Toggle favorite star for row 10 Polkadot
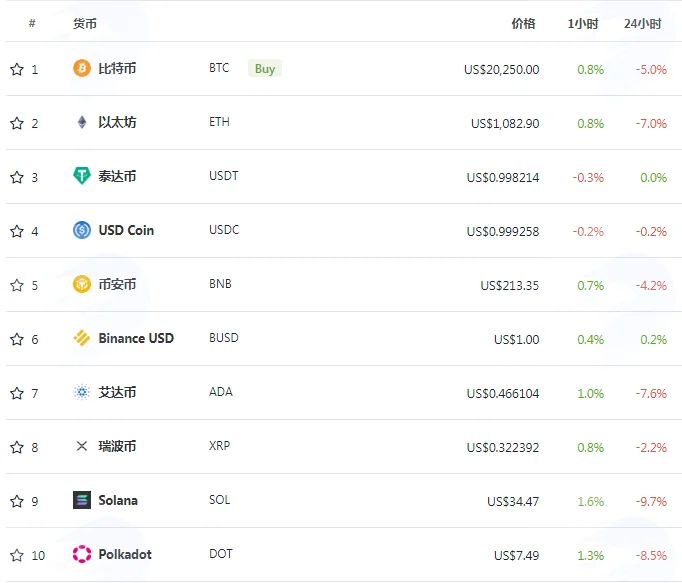Screen dimensions: 682x583 point(17,555)
